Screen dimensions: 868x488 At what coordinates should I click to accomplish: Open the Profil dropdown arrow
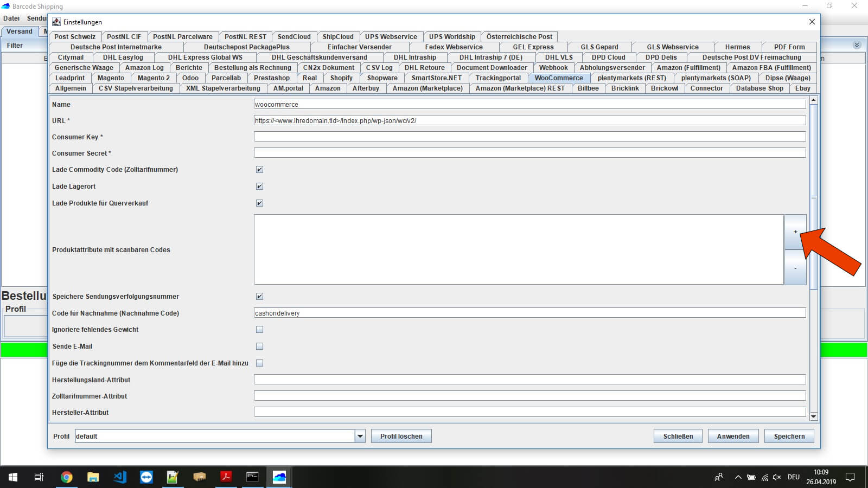[x=360, y=436]
